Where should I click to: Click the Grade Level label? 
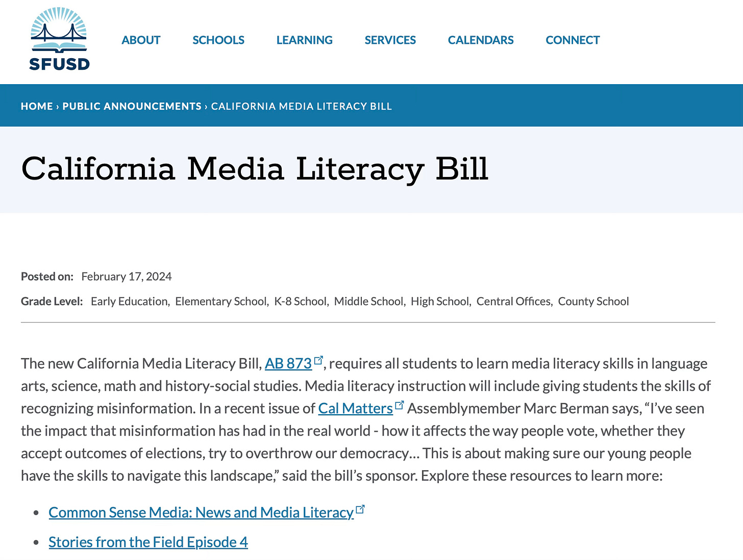[x=52, y=301]
